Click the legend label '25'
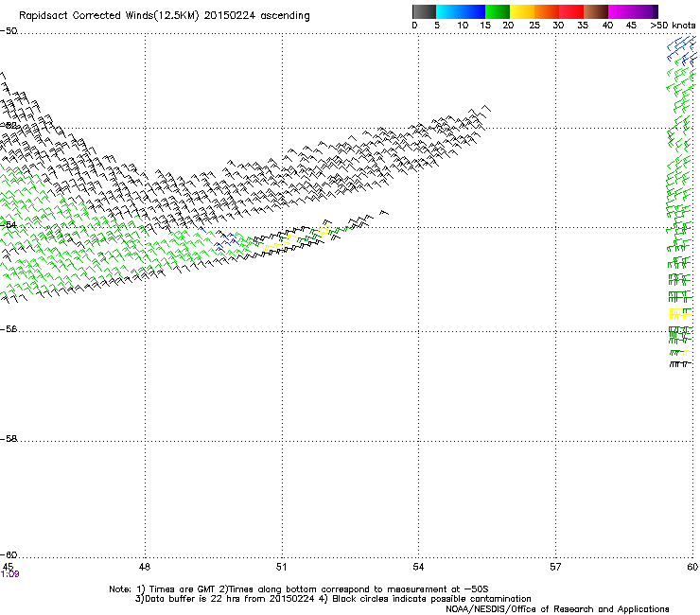700x615 pixels. 534,26
